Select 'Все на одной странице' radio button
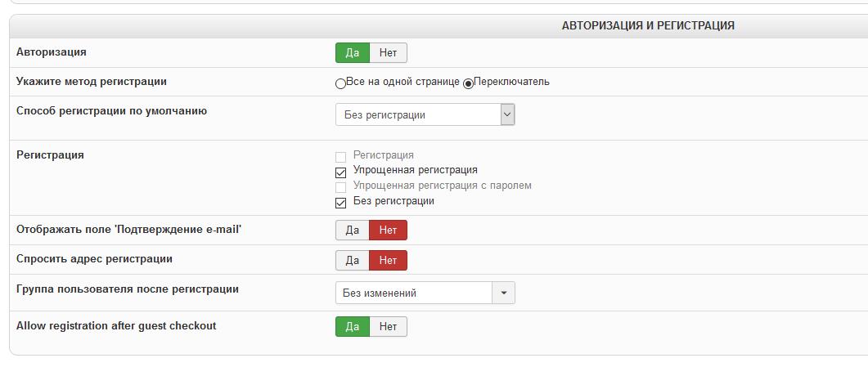Image resolution: width=868 pixels, height=376 pixels. 340,83
